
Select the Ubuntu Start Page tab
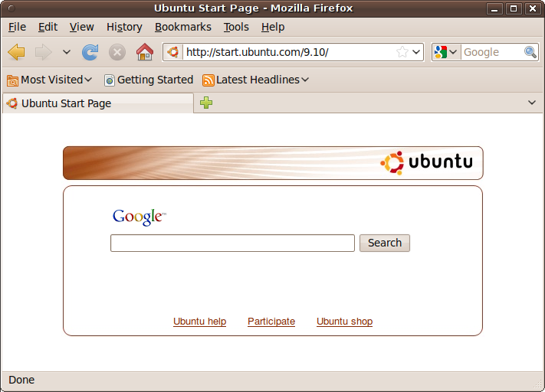[98, 103]
